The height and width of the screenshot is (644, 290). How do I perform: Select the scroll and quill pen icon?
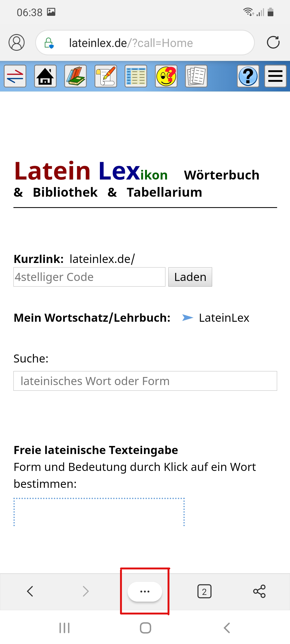[106, 76]
